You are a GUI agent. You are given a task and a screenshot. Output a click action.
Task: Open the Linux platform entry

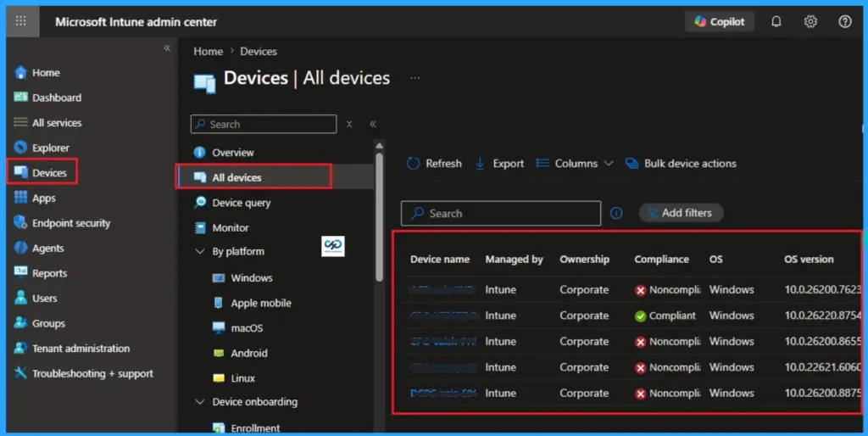click(x=234, y=377)
